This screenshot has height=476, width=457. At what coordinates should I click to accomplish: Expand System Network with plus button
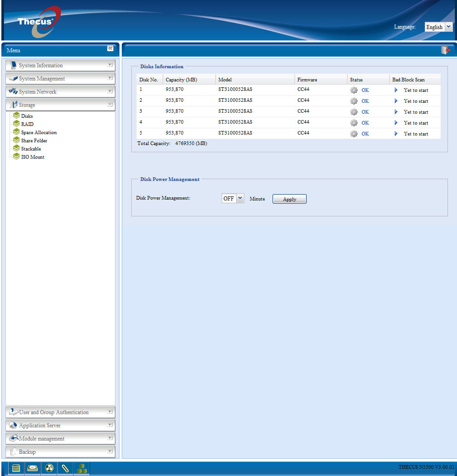pos(110,91)
